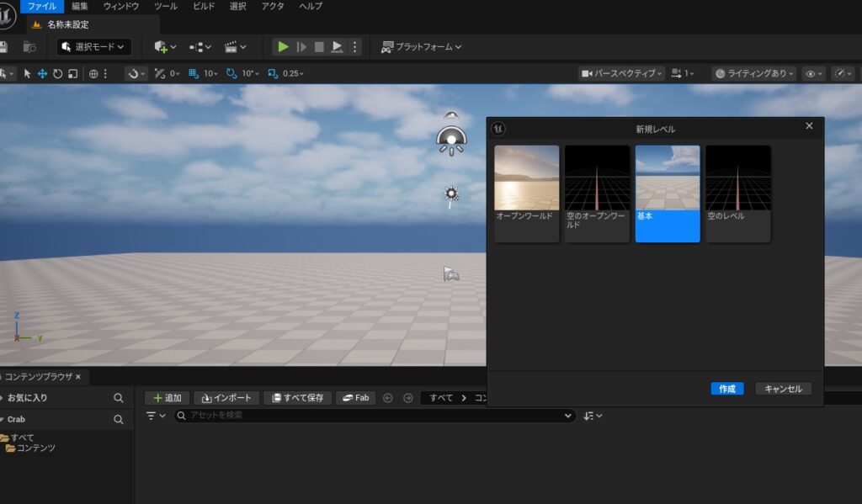The image size is (862, 504).
Task: Select the scale gizmo tool
Action: pos(72,74)
